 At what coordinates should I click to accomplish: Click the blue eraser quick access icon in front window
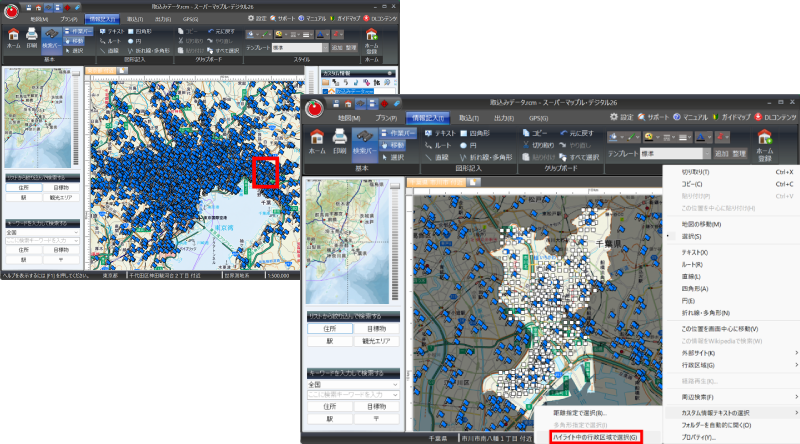click(x=396, y=104)
